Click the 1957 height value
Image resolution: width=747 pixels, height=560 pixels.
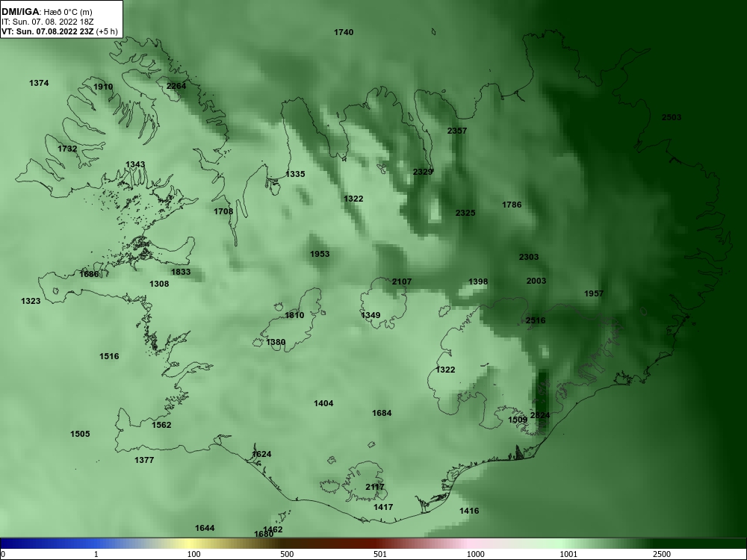(594, 293)
